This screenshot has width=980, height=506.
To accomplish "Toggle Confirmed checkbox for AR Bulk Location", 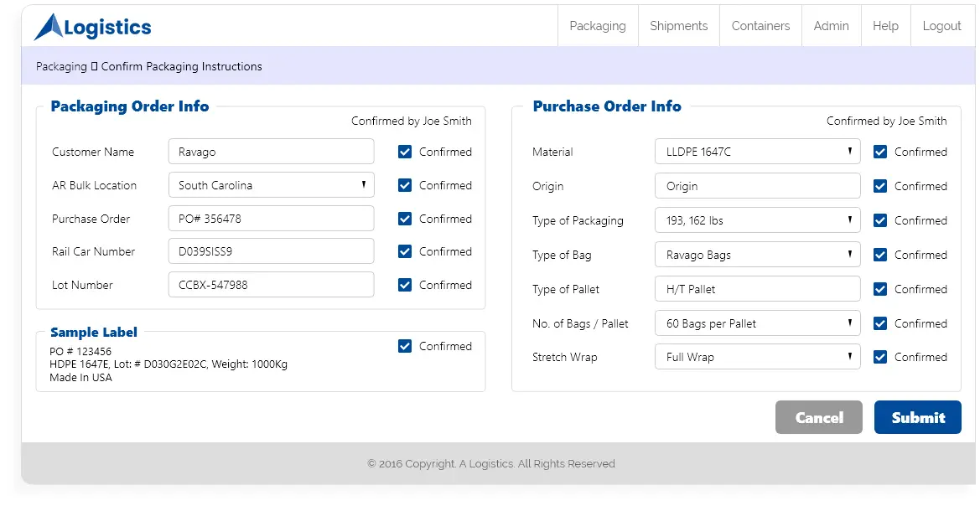I will pos(405,185).
